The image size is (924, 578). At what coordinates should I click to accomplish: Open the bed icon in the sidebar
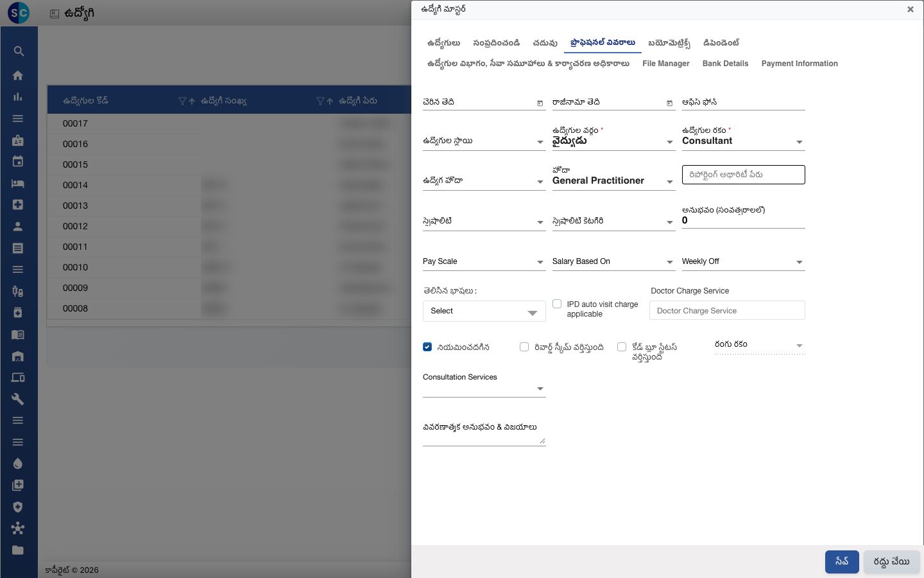click(18, 184)
